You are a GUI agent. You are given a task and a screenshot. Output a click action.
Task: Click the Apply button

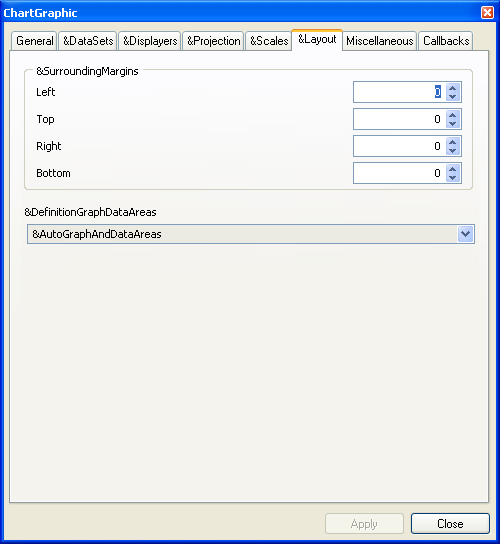(x=364, y=524)
